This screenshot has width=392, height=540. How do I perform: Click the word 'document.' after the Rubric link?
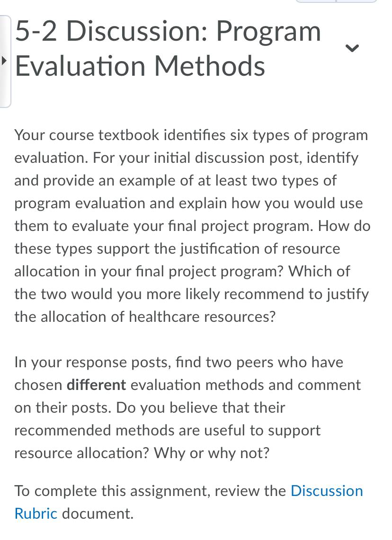98,513
